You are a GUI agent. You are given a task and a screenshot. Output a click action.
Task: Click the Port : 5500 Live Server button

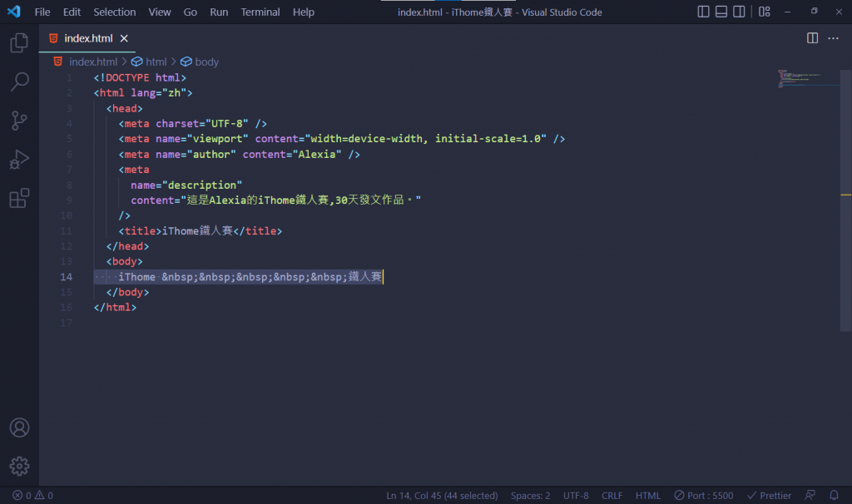pyautogui.click(x=704, y=496)
